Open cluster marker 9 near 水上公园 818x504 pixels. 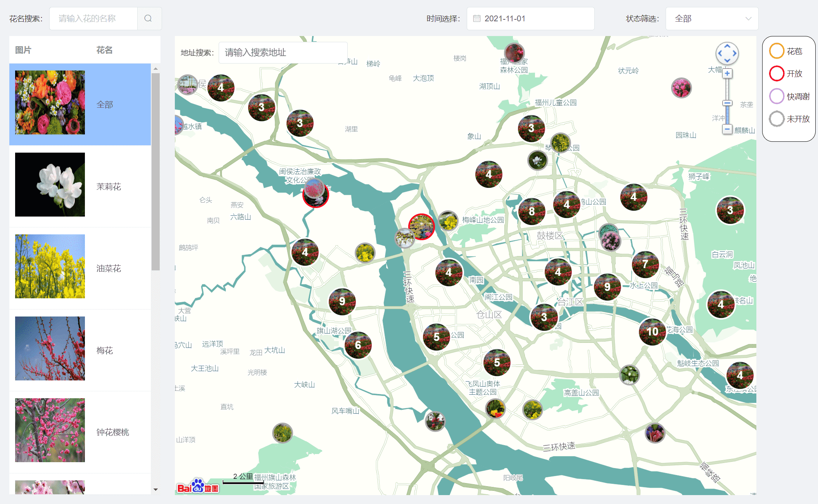tap(607, 287)
